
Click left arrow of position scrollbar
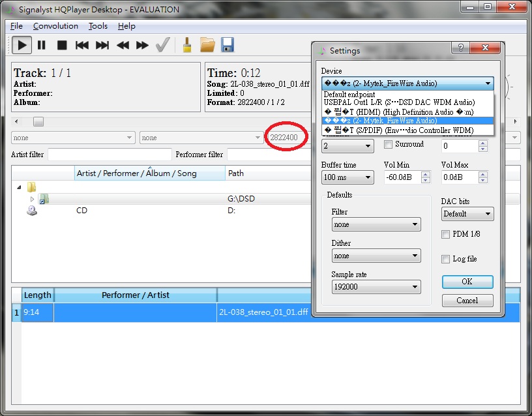[16, 121]
